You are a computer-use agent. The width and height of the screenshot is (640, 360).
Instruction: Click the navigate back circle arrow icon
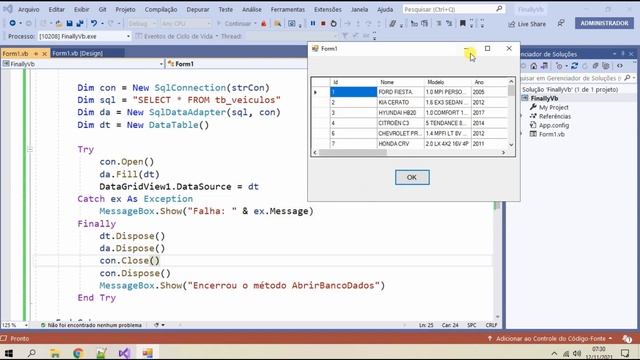[13, 24]
